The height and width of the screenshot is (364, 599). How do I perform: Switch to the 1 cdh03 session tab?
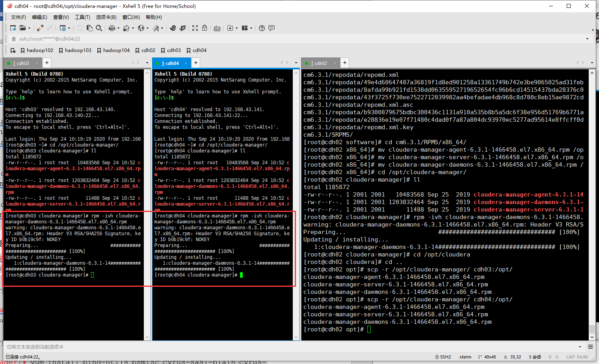pos(21,63)
